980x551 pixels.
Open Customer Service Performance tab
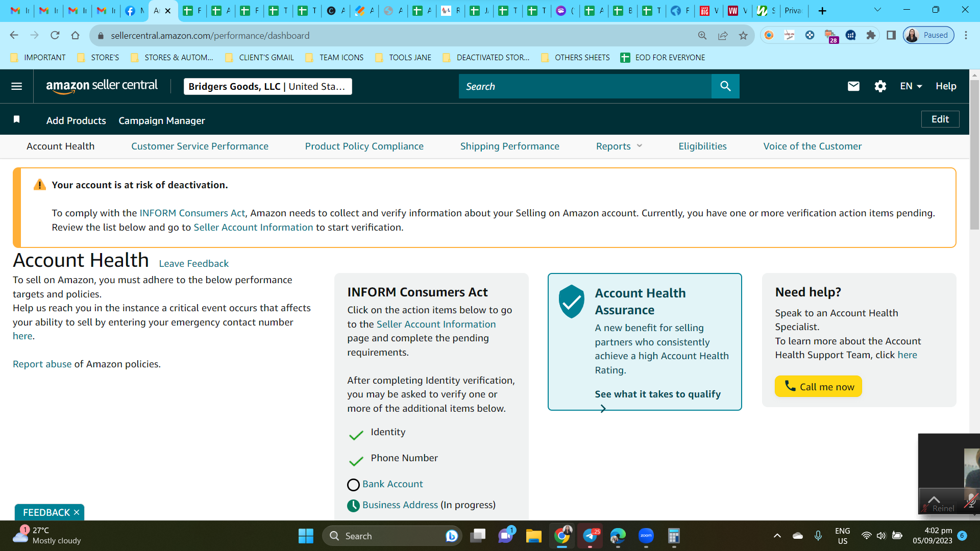(x=200, y=146)
